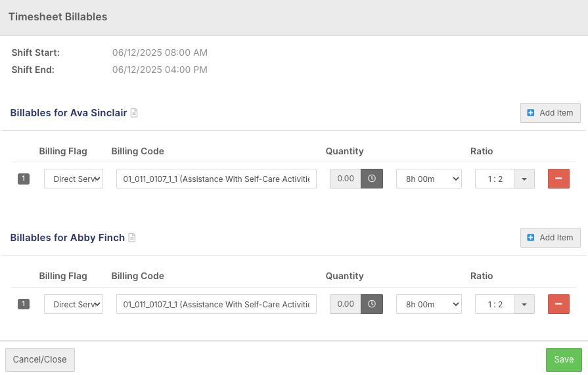Remove Ava Sinclair's billable row with minus button
The width and height of the screenshot is (588, 375).
click(558, 179)
